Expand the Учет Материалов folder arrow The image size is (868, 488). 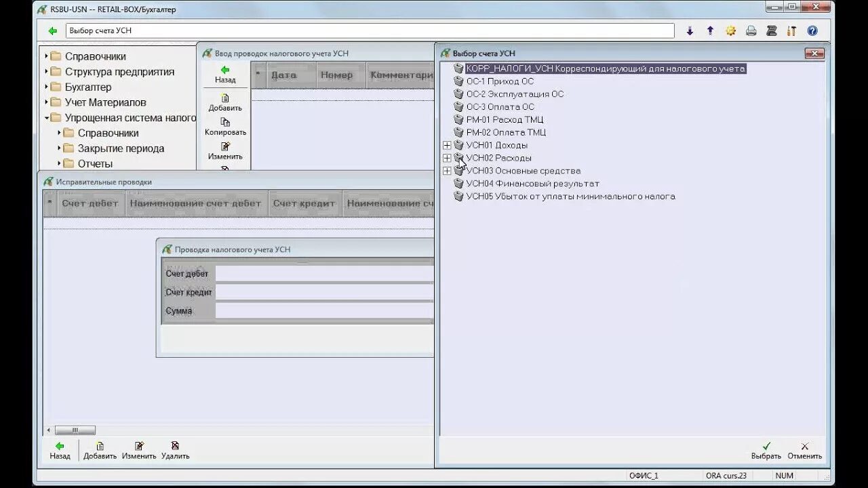46,102
